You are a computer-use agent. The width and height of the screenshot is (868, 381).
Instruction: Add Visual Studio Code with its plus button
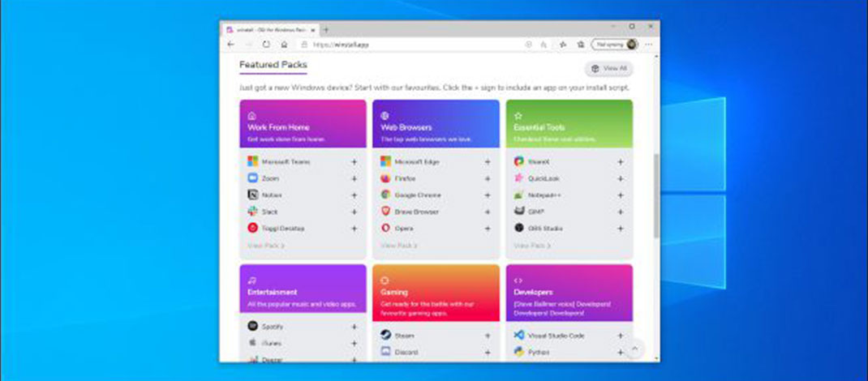621,336
